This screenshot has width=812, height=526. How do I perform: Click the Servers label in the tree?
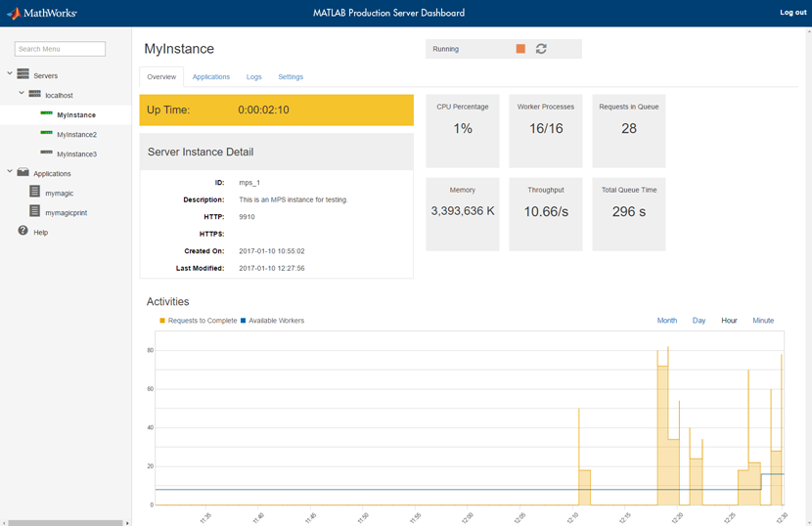pos(46,75)
